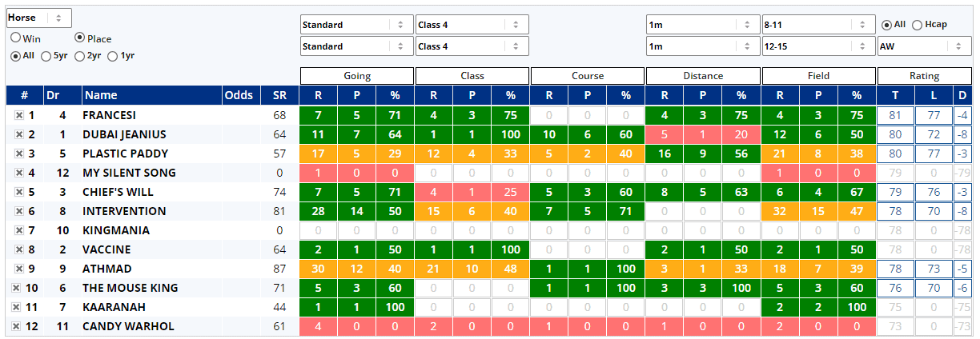Click the Going group header

pos(357,76)
